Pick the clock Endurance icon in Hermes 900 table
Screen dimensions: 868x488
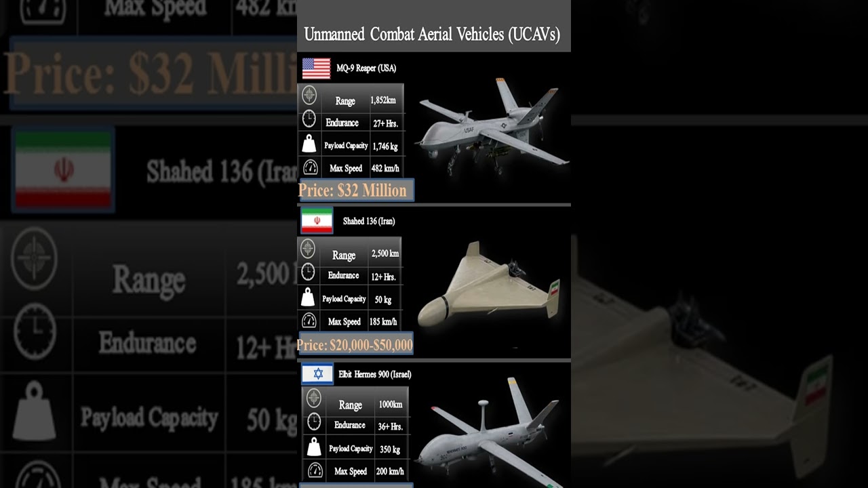coord(314,422)
